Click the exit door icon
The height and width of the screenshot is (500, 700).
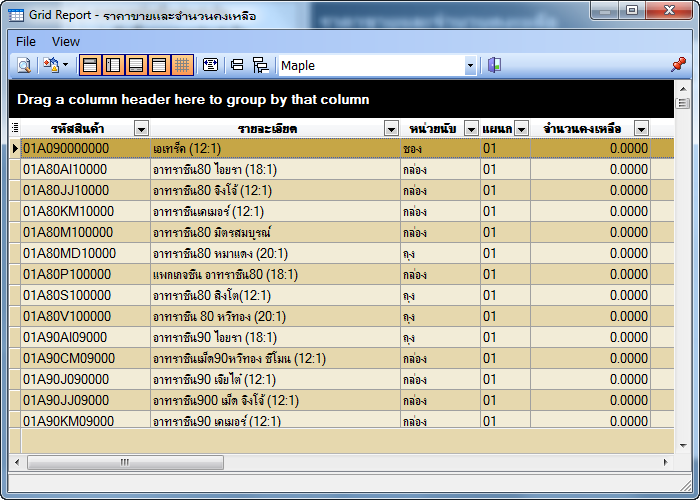494,65
